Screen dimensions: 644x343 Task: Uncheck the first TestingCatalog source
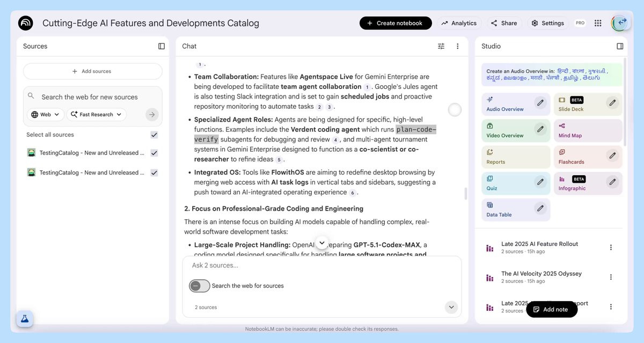[154, 153]
